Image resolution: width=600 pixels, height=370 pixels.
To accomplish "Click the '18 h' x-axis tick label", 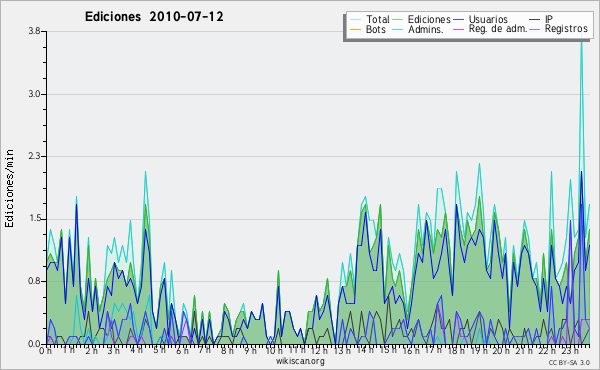I will pyautogui.click(x=456, y=350).
